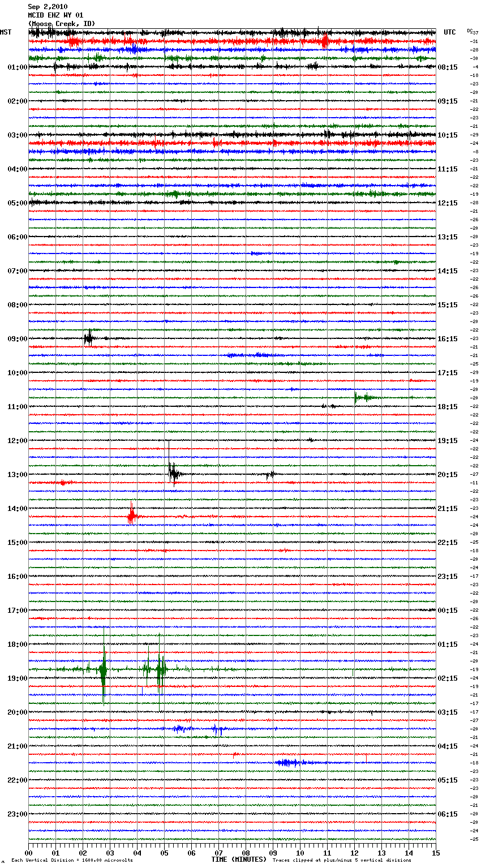The image size is (481, 868).
Task: Choose the 14:00 MST row label
Action: point(18,509)
